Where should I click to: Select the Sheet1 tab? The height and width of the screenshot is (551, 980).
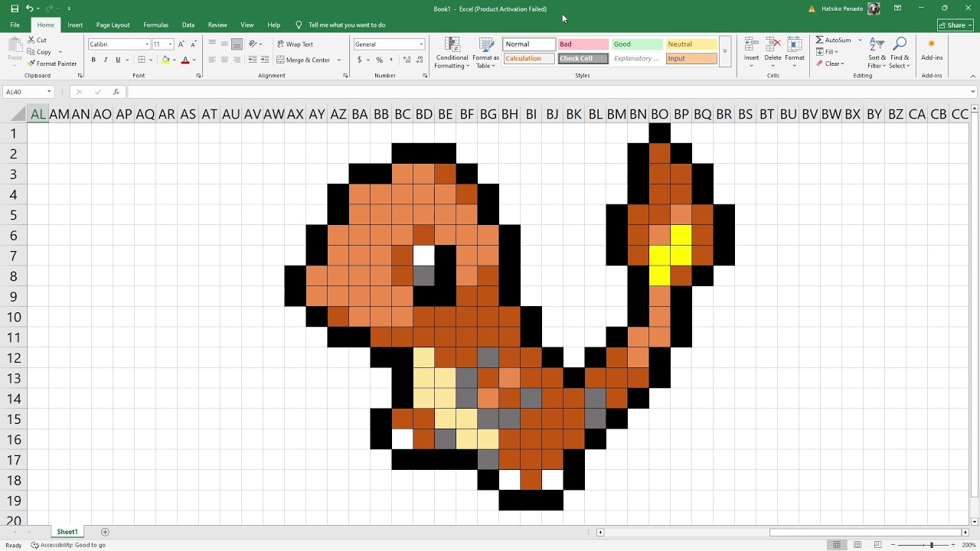tap(67, 532)
